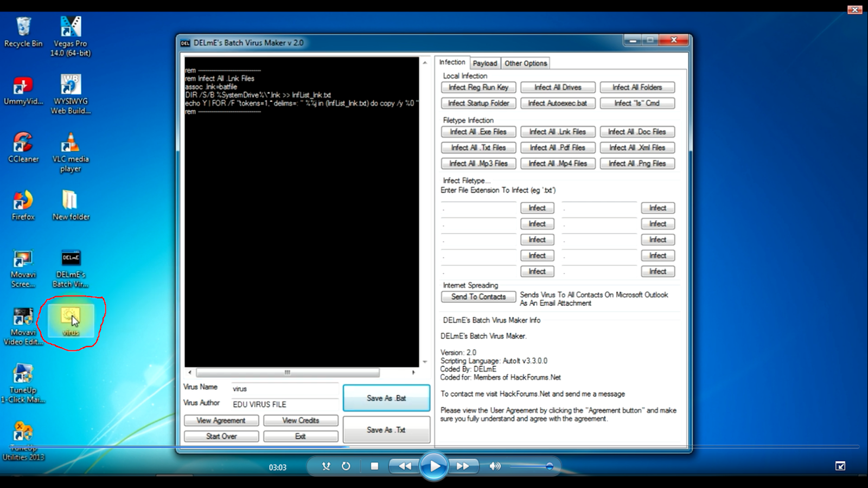The height and width of the screenshot is (488, 868).
Task: Click the 'Infect All .Lnk Files' button
Action: [558, 132]
